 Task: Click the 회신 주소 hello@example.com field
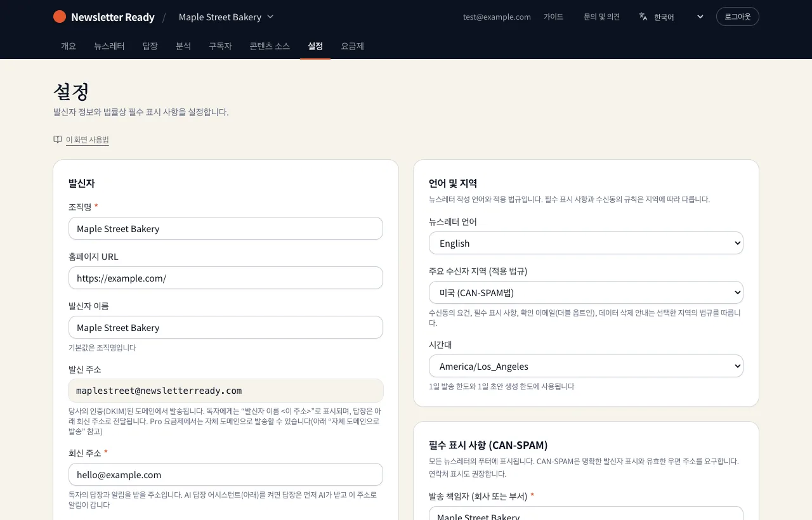[x=226, y=474]
